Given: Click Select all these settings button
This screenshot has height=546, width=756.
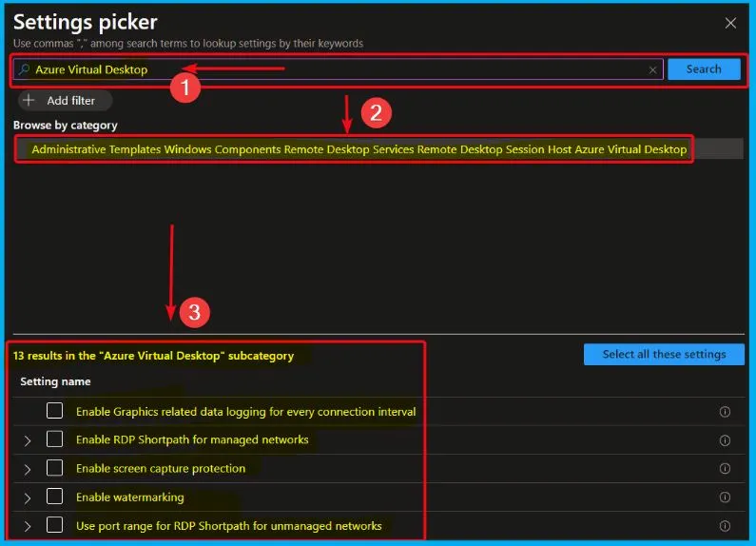Looking at the screenshot, I should (x=664, y=354).
